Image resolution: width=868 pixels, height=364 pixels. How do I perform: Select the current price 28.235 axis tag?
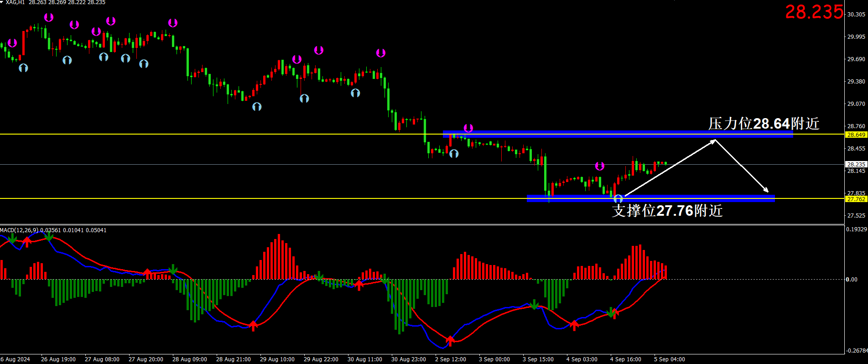click(856, 164)
